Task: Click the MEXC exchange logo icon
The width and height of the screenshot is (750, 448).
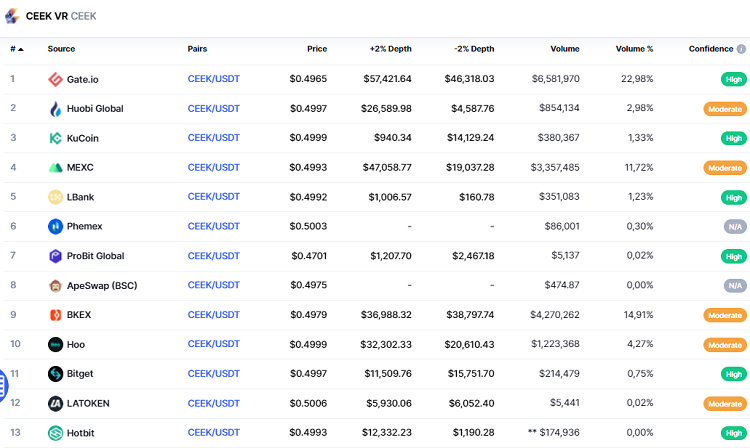Action: [x=56, y=168]
